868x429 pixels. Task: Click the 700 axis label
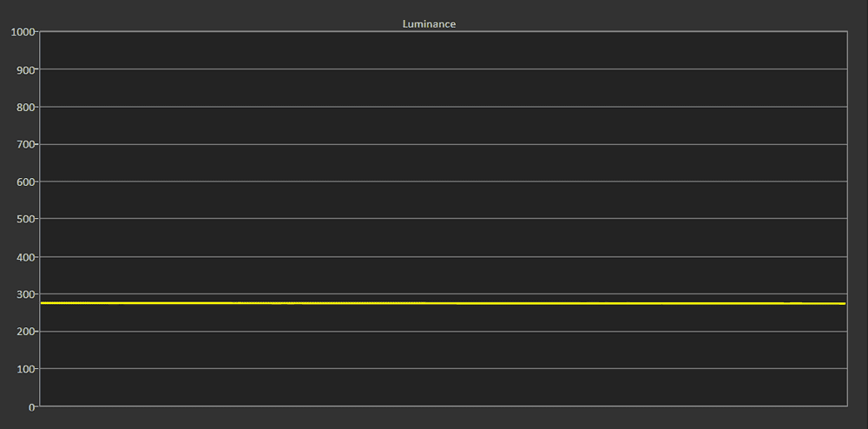point(26,144)
